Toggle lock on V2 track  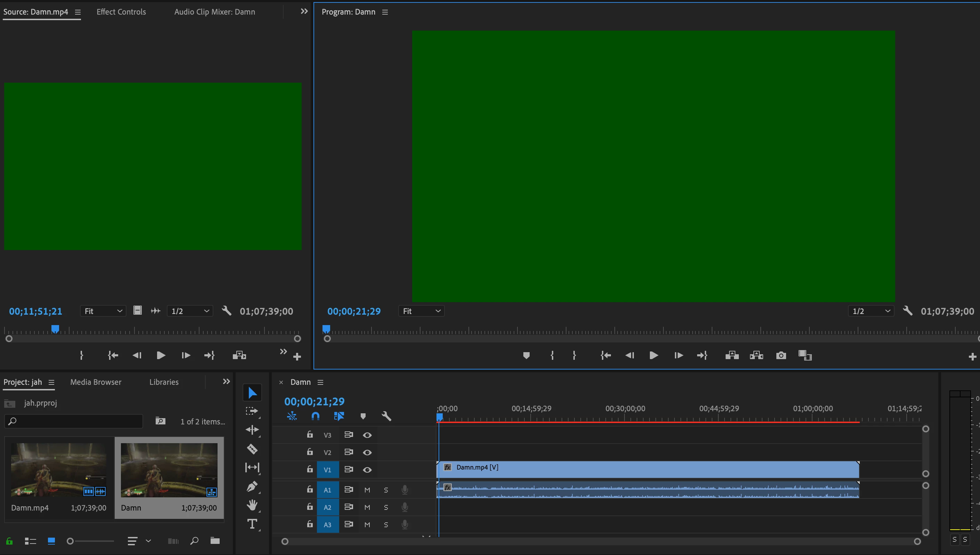310,452
